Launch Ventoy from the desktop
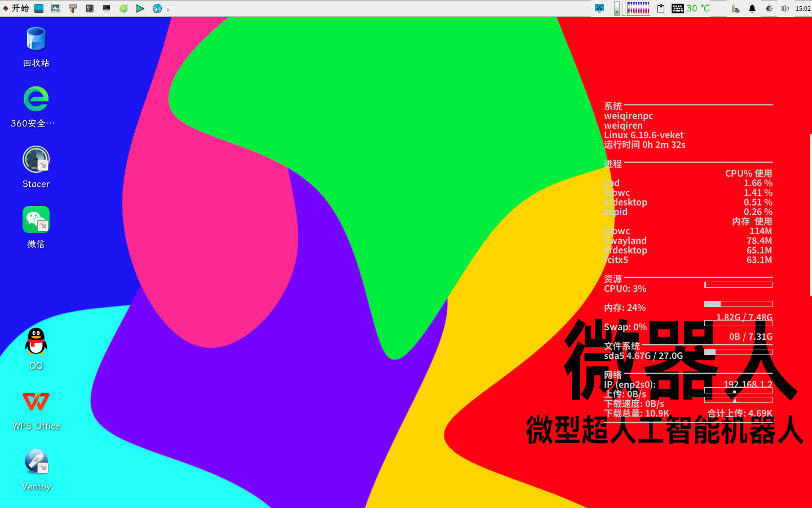The image size is (812, 508). [x=36, y=463]
